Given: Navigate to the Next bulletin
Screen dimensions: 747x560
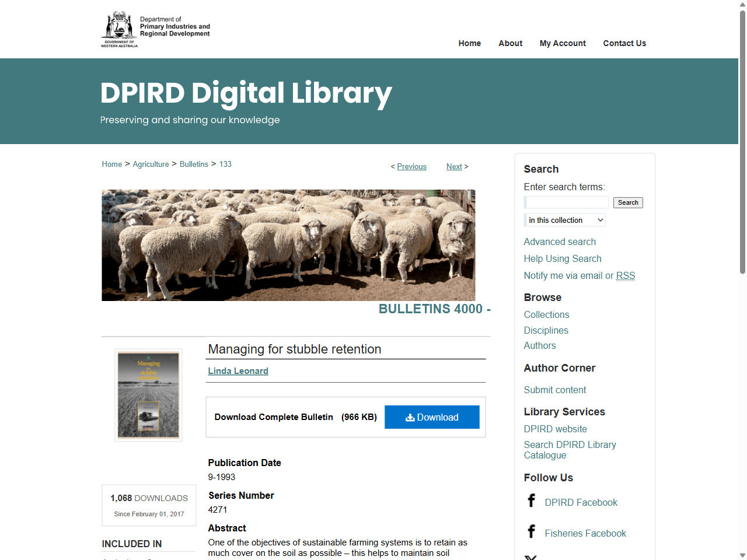Looking at the screenshot, I should 454,166.
